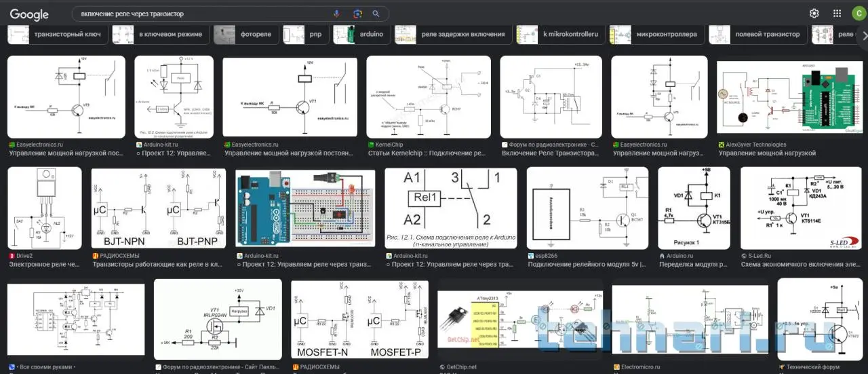The width and height of the screenshot is (868, 374).
Task: Filter by chip фотореле
Action: click(x=245, y=34)
